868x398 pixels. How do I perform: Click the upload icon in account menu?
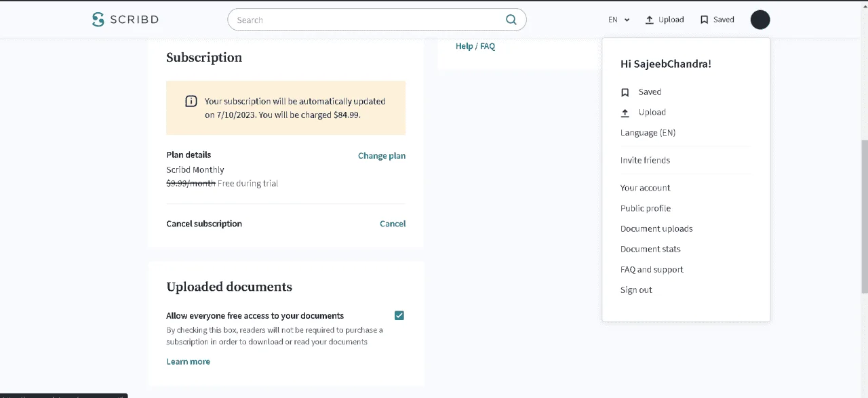pos(625,113)
